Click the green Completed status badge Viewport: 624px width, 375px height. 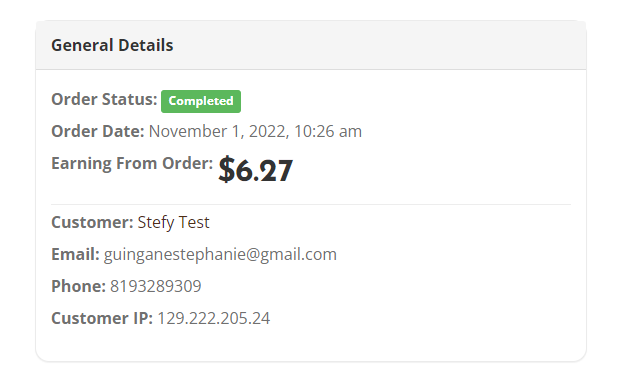point(201,101)
